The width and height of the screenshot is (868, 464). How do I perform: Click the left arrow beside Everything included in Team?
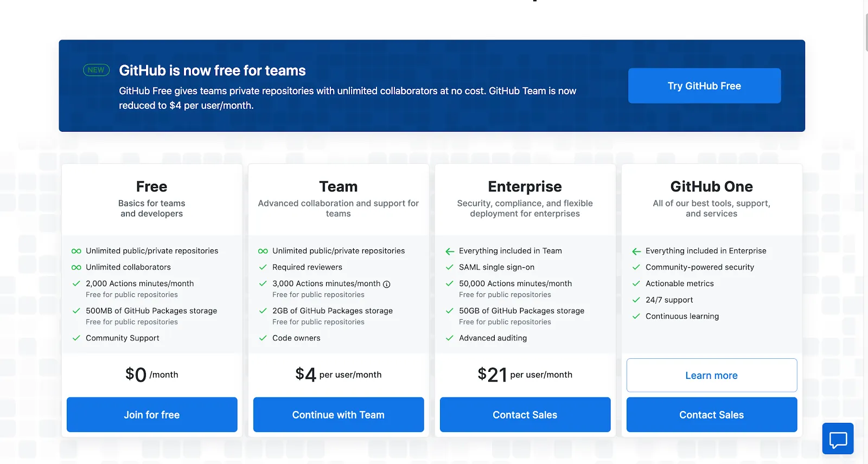450,251
